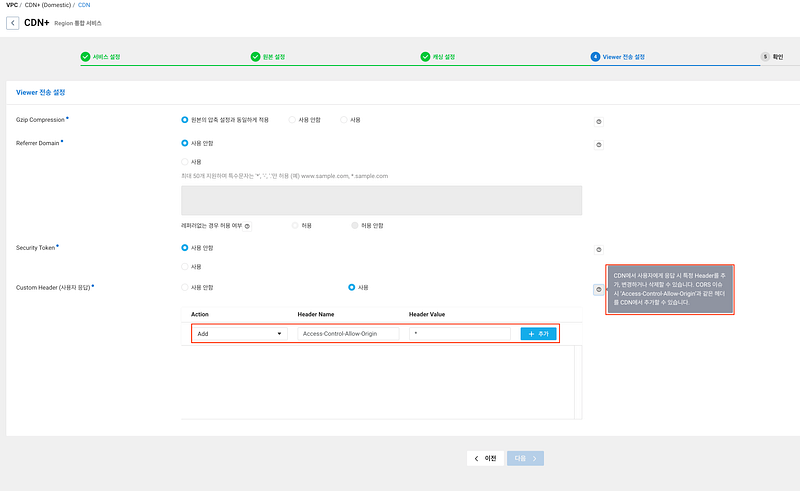Open the Referrer Domain help icon
This screenshot has width=800, height=491.
coord(598,145)
